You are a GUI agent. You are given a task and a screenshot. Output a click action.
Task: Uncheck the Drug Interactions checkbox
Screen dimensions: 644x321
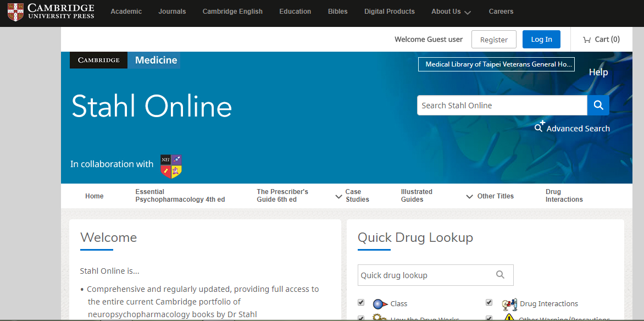(x=488, y=302)
